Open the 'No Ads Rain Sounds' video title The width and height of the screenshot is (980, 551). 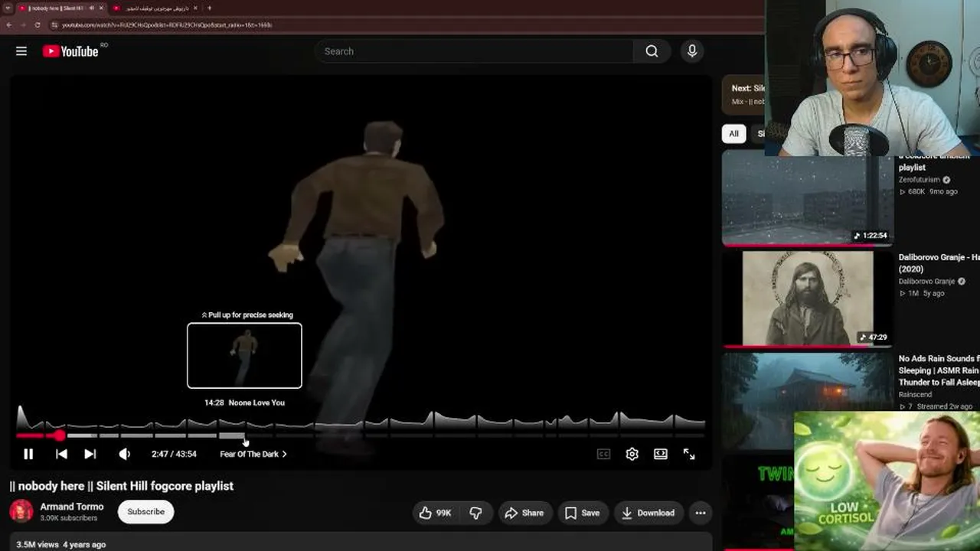(939, 370)
